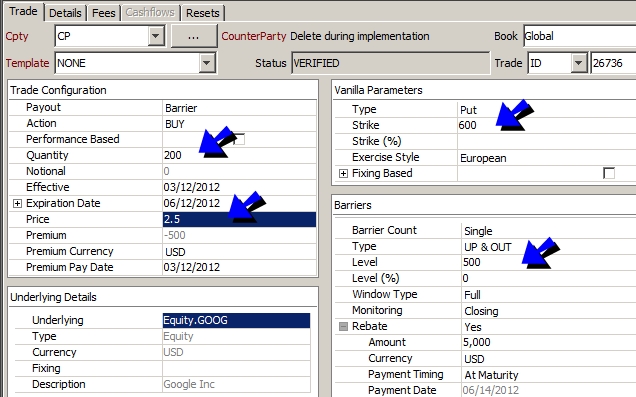Select the Underlying value Equity.GOOG
Screen dimensions: 636x397
[236, 320]
